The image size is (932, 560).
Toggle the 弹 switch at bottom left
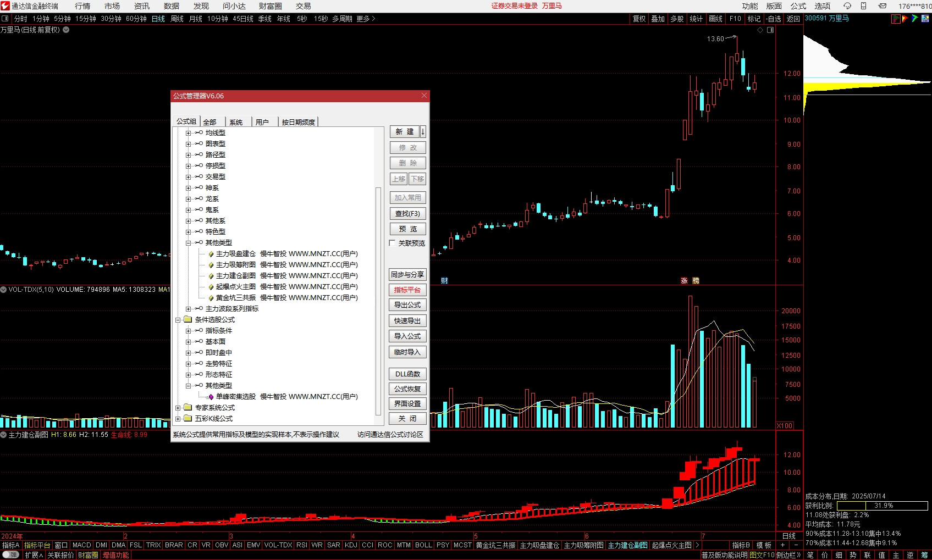pyautogui.click(x=10, y=555)
